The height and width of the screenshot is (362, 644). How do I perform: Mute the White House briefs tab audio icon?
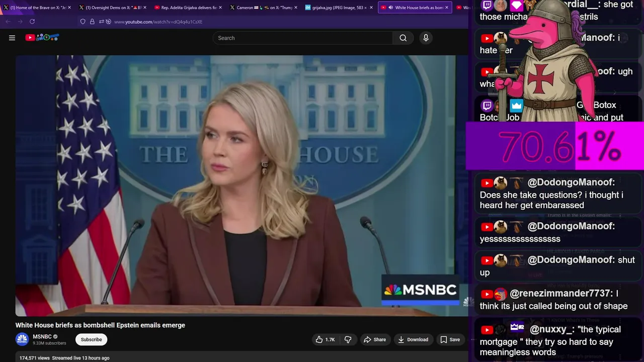[x=390, y=8]
